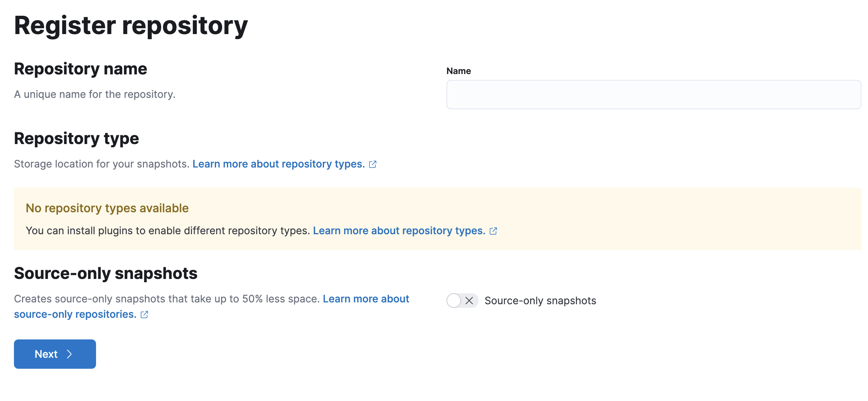Click the Source-only snapshots section heading
This screenshot has height=401, width=868.
point(106,273)
